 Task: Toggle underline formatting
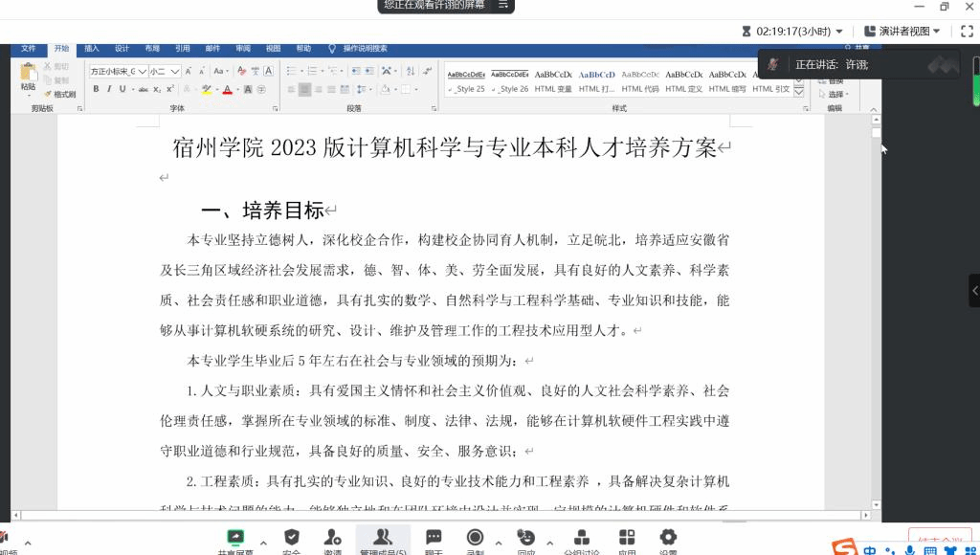(122, 89)
